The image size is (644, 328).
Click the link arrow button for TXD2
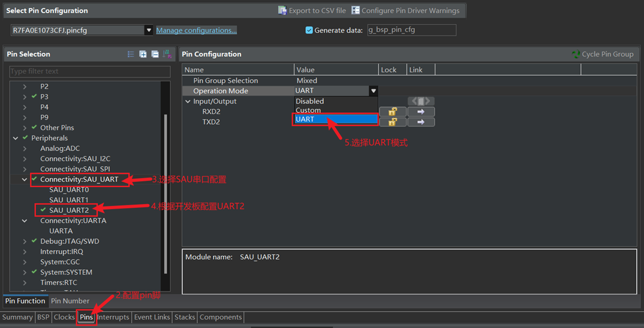tap(420, 122)
